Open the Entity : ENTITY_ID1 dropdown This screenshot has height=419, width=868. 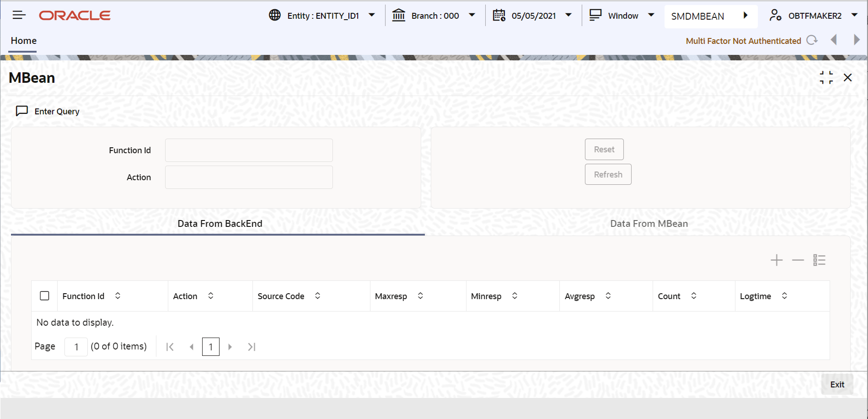pyautogui.click(x=372, y=15)
